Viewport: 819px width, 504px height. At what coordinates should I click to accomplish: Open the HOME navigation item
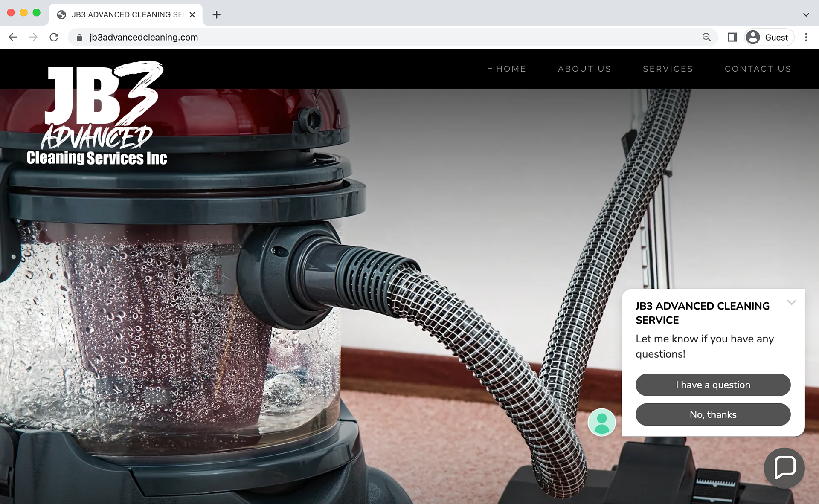click(511, 69)
